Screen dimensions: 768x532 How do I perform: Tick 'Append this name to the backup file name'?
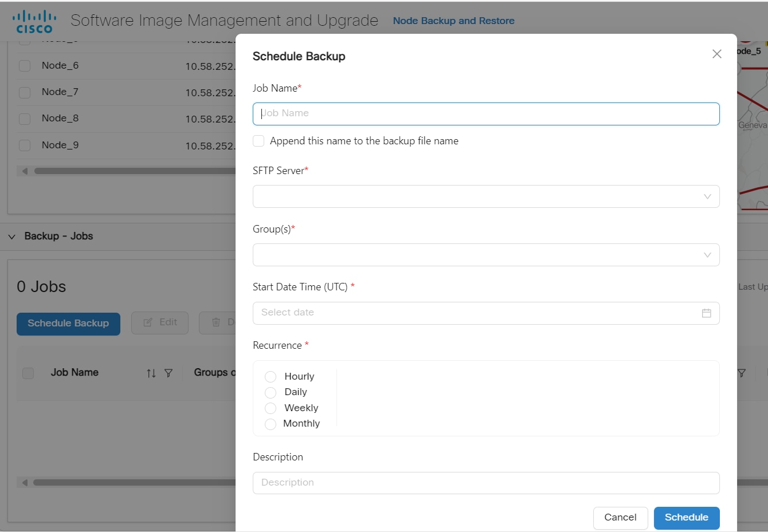[x=258, y=141]
